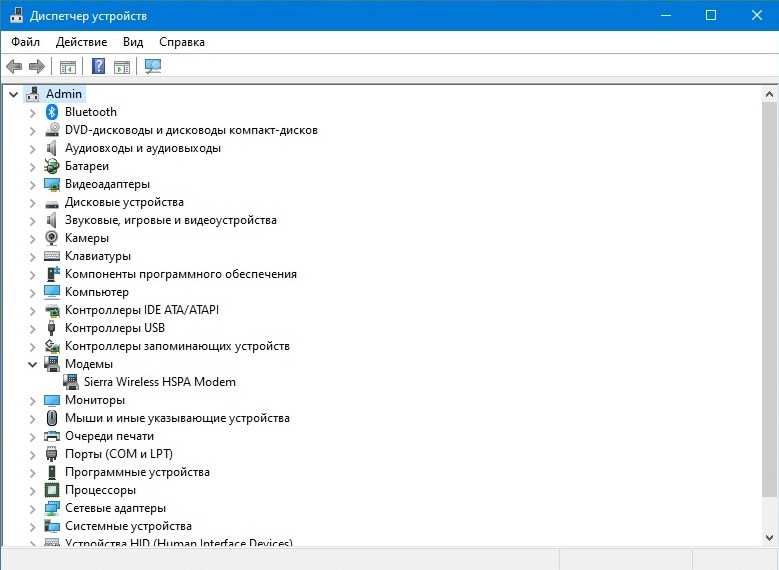
Task: Click the Процессоры chip icon
Action: click(52, 490)
